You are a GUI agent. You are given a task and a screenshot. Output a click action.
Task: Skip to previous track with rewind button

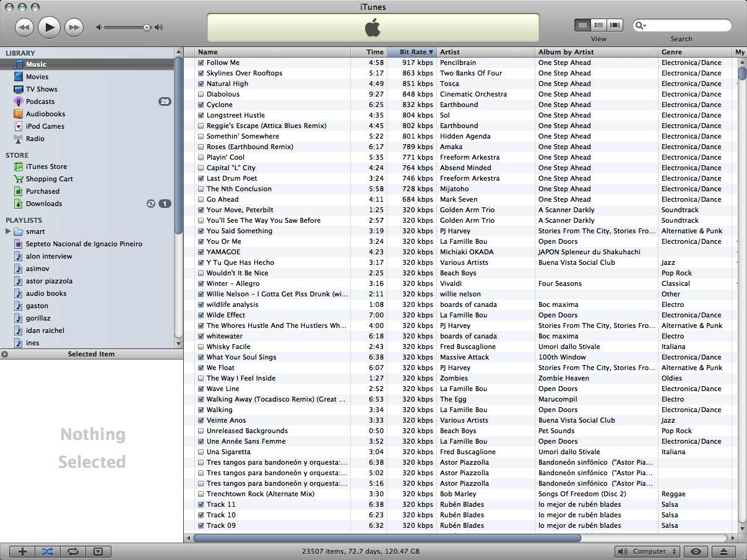pos(24,27)
